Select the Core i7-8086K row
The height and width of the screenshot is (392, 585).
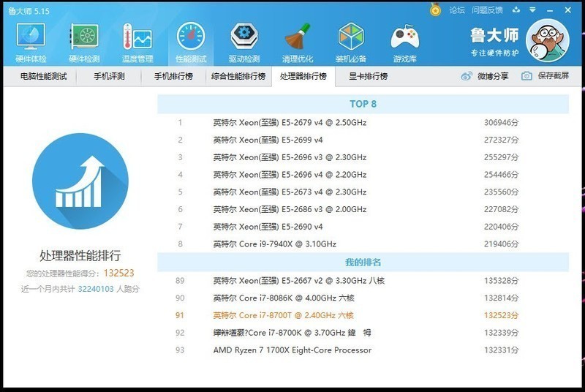coord(363,298)
